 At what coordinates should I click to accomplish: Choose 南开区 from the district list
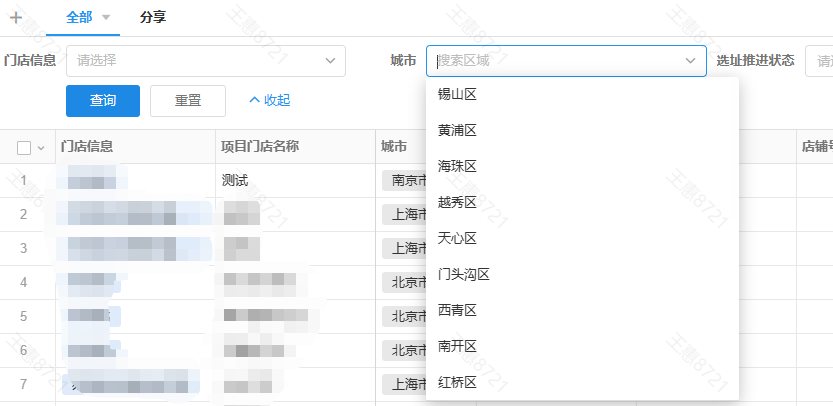[x=457, y=346]
